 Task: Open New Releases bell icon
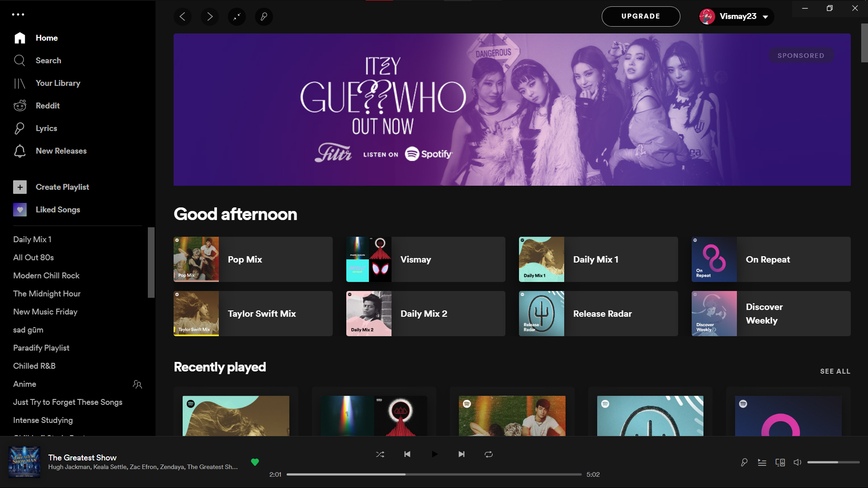20,151
